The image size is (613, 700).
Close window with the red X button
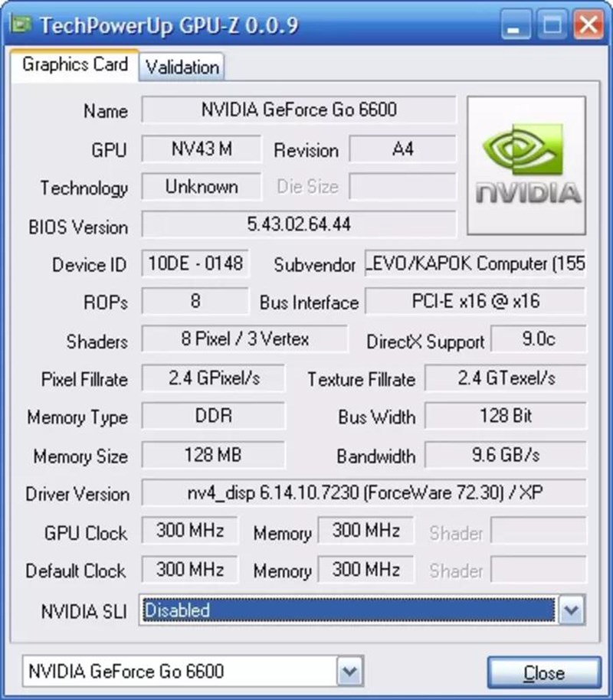[x=589, y=25]
